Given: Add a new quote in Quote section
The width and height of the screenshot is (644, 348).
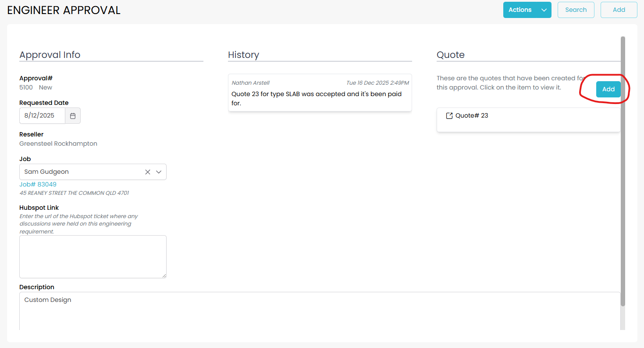Looking at the screenshot, I should pos(608,89).
